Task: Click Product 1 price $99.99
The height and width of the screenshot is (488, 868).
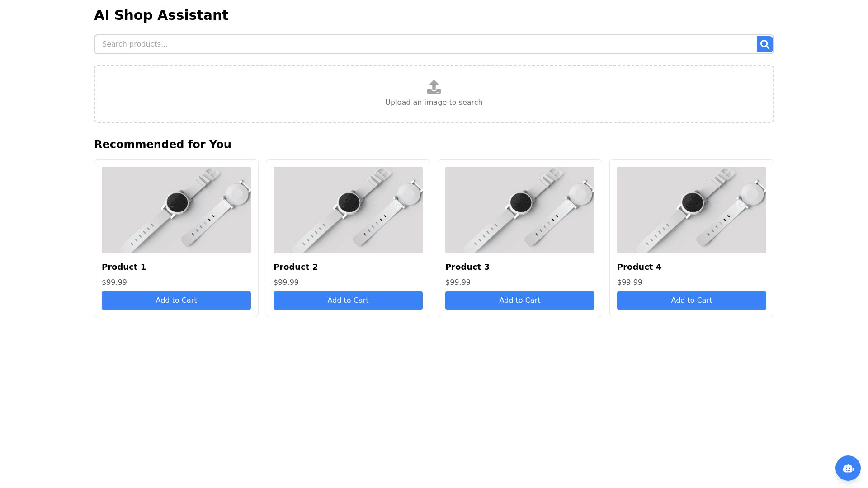Action: point(114,282)
